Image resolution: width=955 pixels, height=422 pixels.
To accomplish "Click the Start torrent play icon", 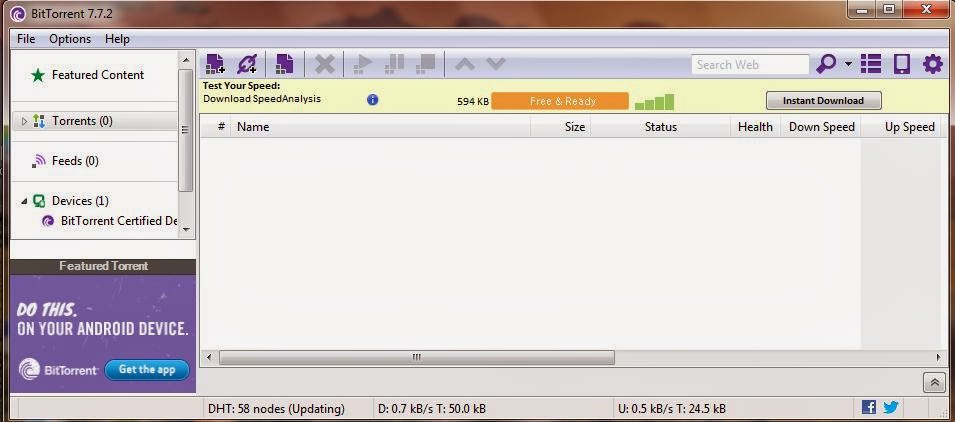I will pos(362,63).
